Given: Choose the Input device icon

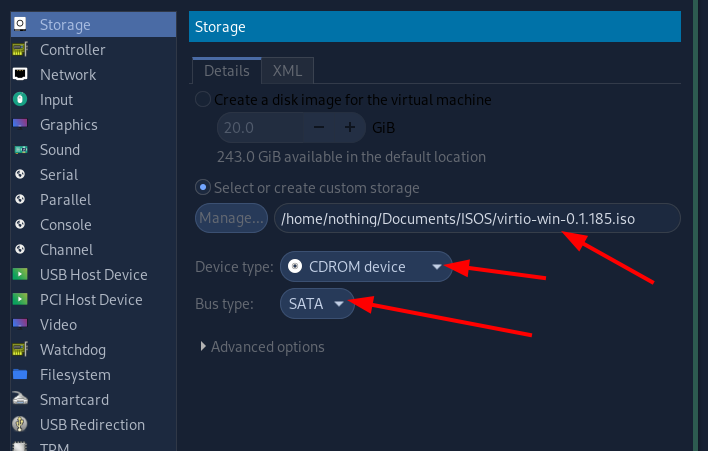Looking at the screenshot, I should 20,99.
